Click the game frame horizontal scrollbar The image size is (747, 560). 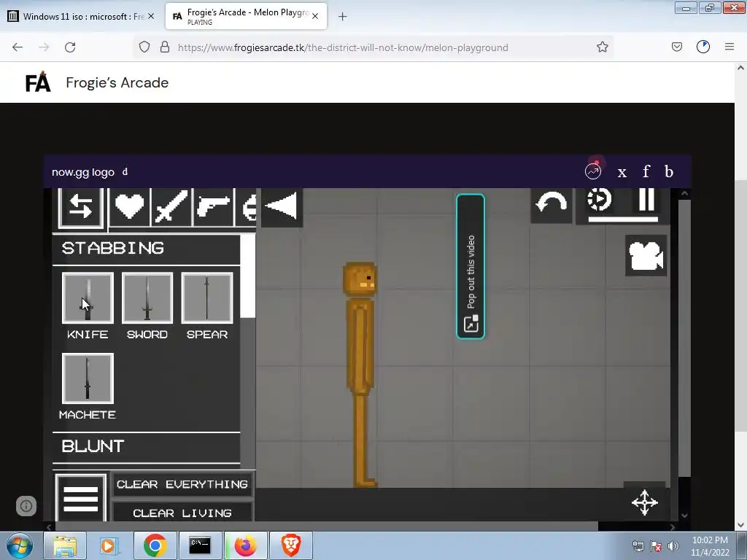point(327,526)
